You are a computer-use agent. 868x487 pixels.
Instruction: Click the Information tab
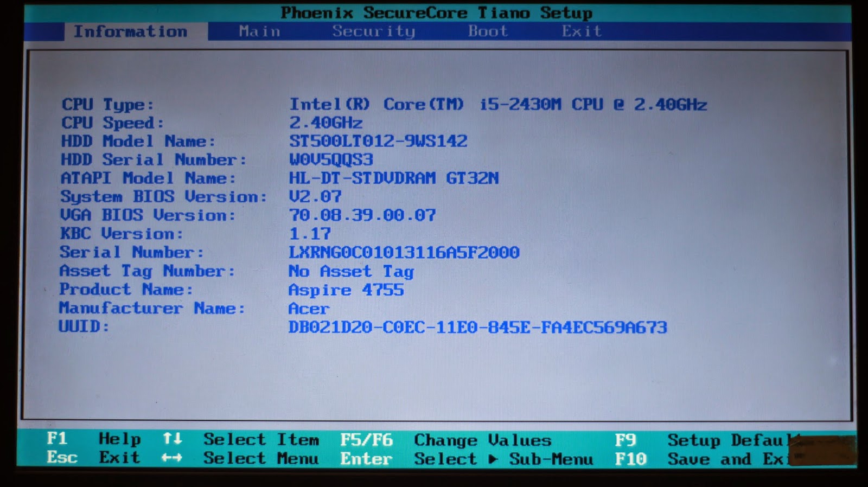click(x=130, y=31)
